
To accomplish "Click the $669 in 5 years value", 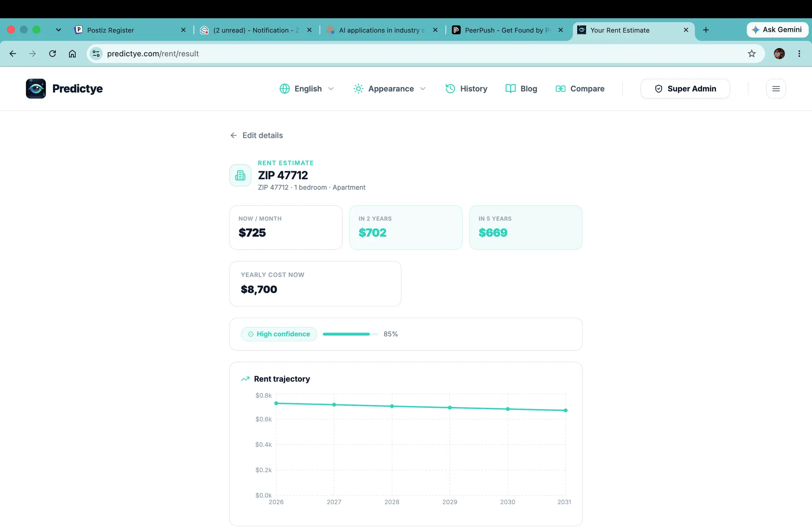I will click(x=493, y=233).
